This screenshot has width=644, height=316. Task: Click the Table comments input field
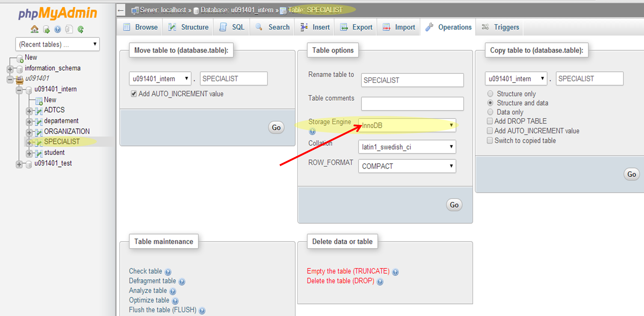412,104
